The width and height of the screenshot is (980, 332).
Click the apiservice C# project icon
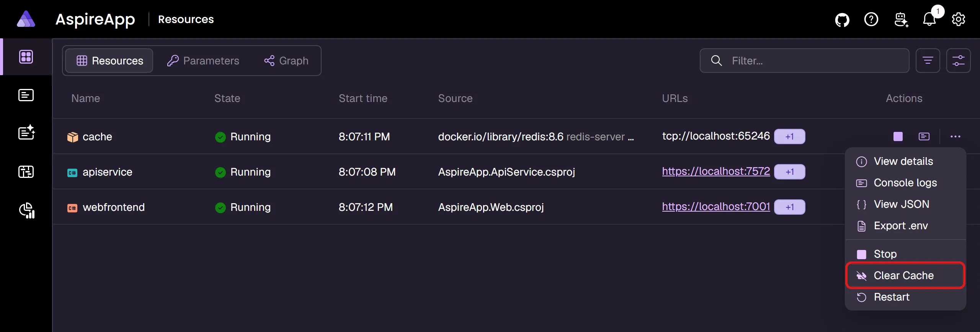coord(72,173)
